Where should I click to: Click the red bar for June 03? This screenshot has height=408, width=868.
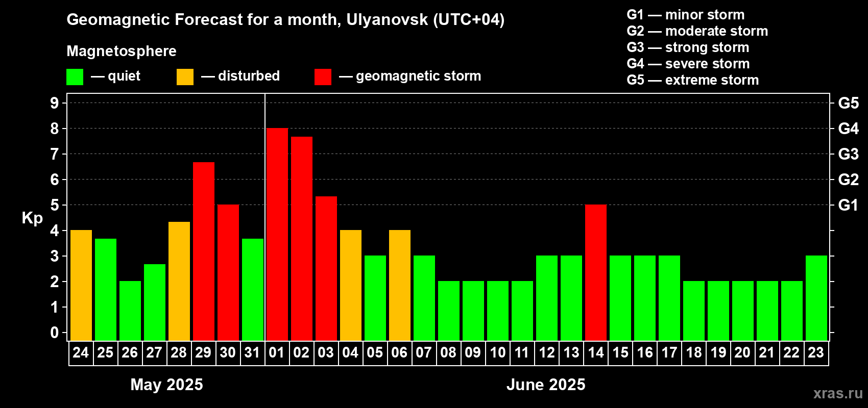coord(326,268)
